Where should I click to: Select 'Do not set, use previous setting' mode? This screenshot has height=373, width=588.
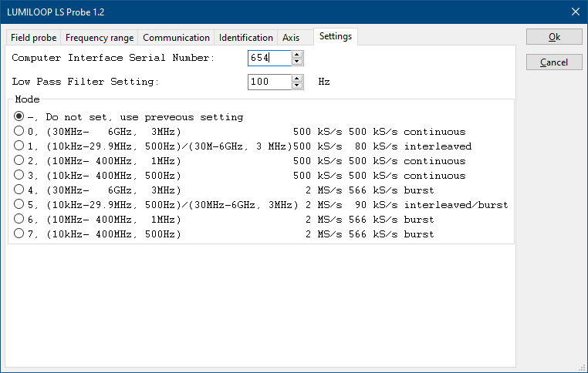click(x=19, y=117)
